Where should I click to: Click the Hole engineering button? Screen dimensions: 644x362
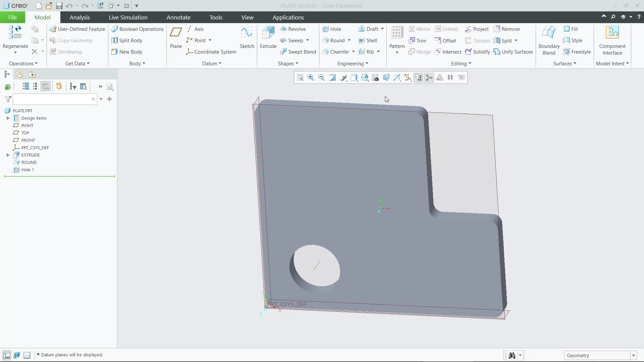(x=331, y=29)
